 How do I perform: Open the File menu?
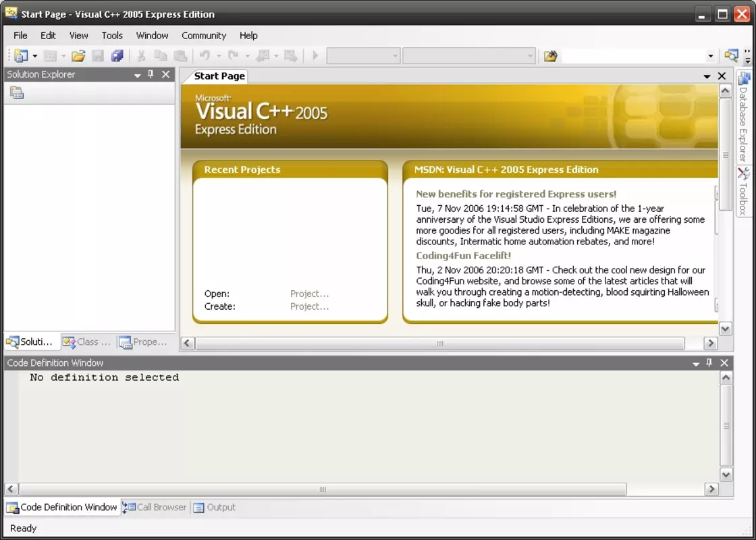tap(20, 35)
